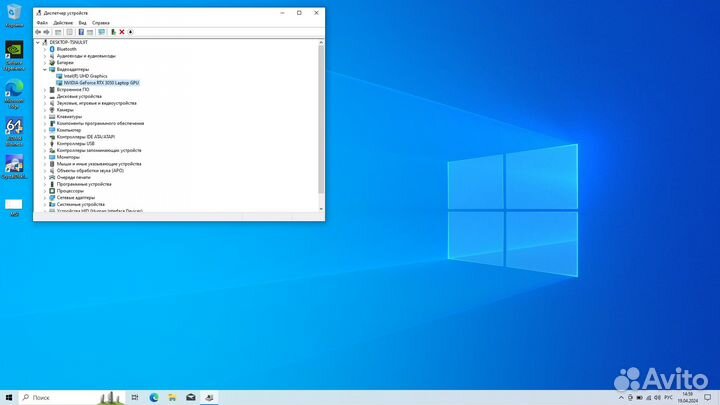Click the Properties help icon in toolbar
Screen dimensions: 720x405
[83, 32]
